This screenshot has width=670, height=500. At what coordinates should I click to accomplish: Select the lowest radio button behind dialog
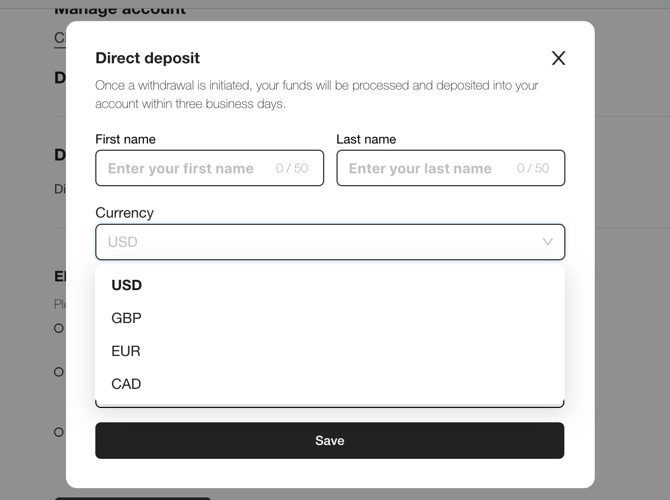[59, 432]
